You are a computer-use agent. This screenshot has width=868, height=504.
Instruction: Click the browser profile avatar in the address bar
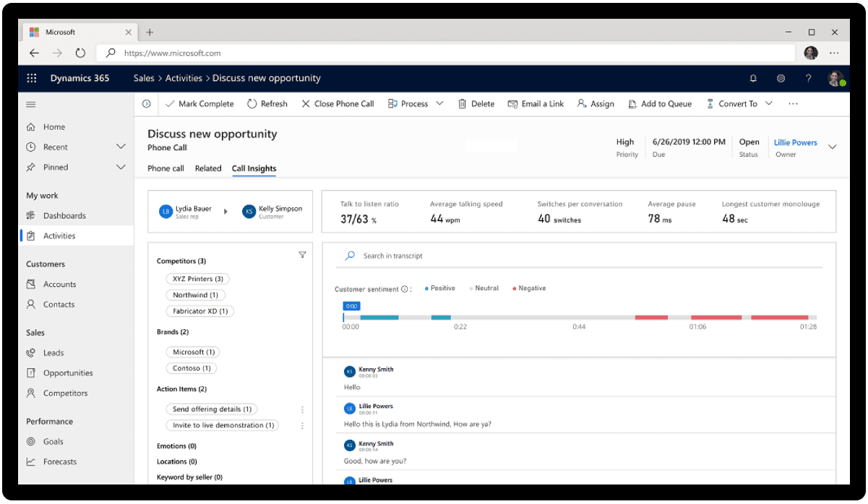click(811, 53)
